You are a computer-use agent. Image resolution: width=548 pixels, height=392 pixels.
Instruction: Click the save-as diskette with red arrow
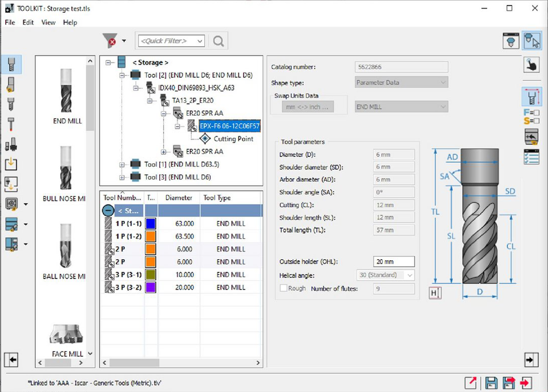click(x=509, y=383)
